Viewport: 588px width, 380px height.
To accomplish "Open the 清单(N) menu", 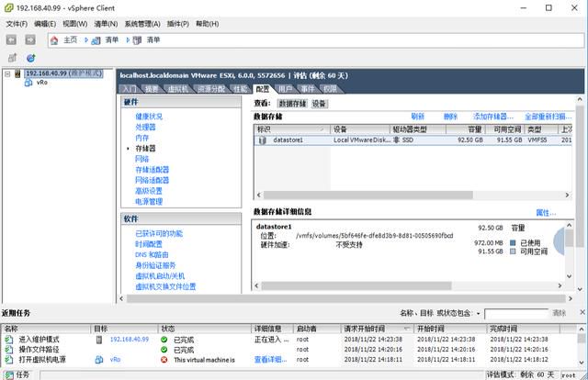I will (x=106, y=24).
